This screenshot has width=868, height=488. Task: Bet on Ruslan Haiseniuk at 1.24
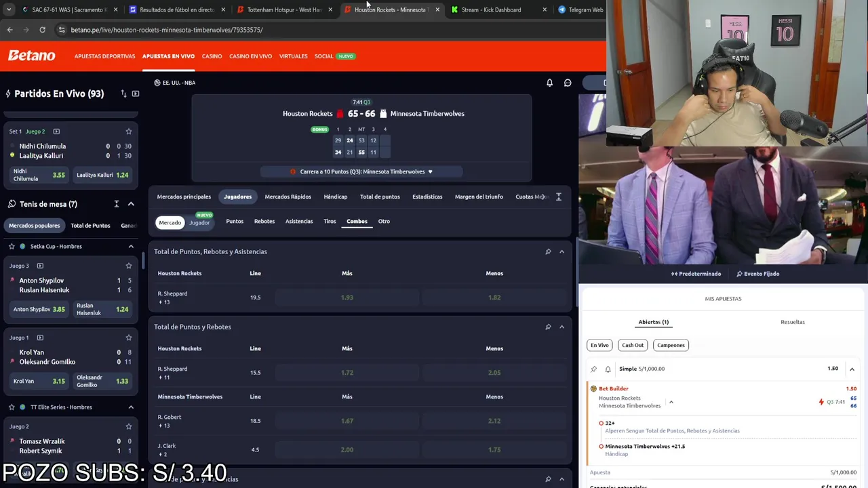(102, 309)
